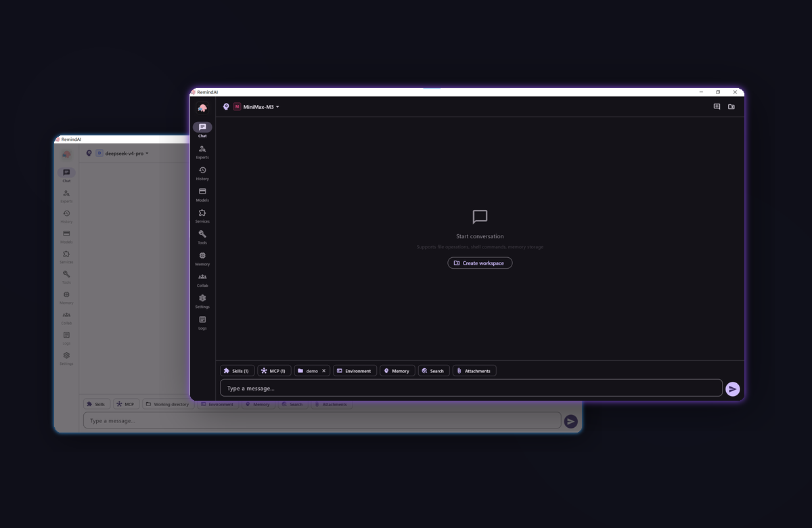Open Services in the sidebar

click(x=202, y=216)
